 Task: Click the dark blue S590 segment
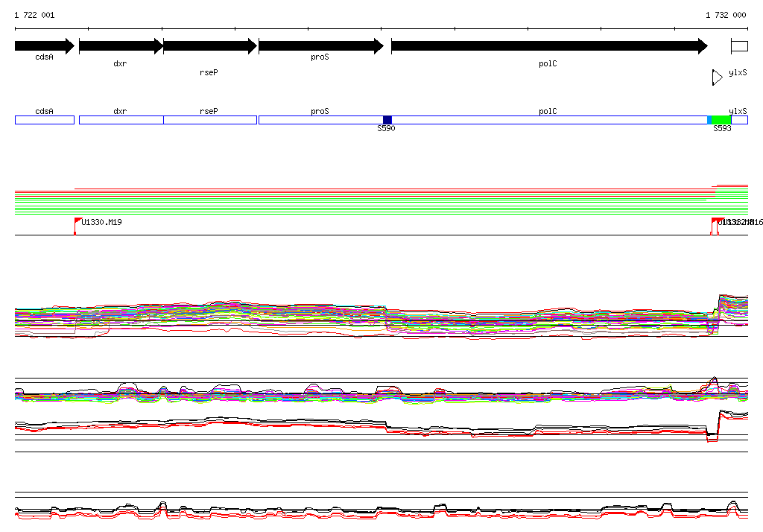387,120
